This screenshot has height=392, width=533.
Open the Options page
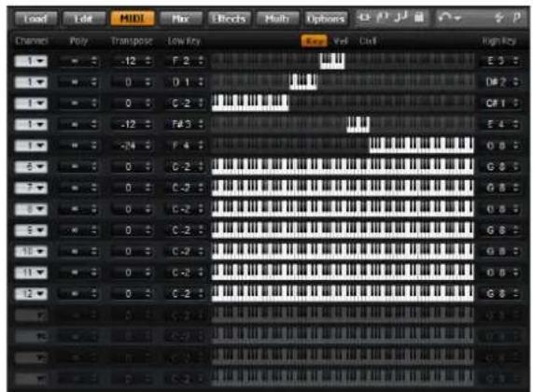(x=326, y=19)
